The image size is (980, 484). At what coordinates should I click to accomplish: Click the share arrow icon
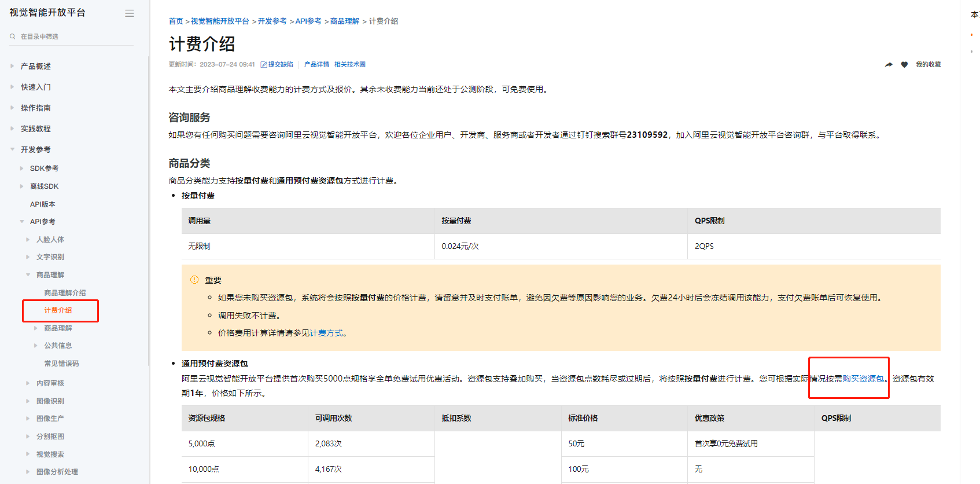[x=889, y=65]
